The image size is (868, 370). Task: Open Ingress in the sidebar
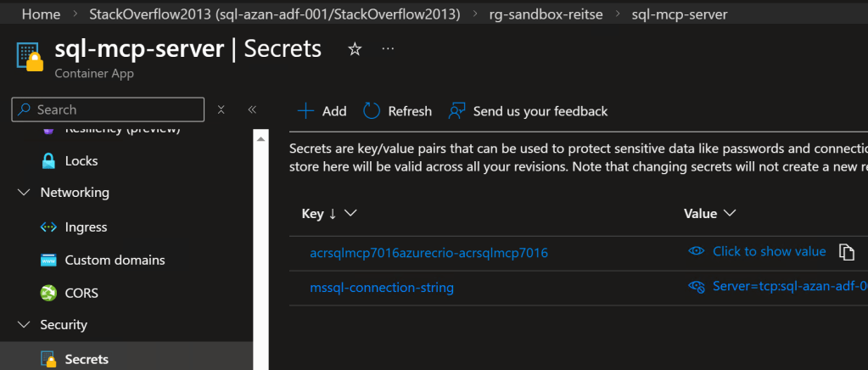pyautogui.click(x=86, y=227)
